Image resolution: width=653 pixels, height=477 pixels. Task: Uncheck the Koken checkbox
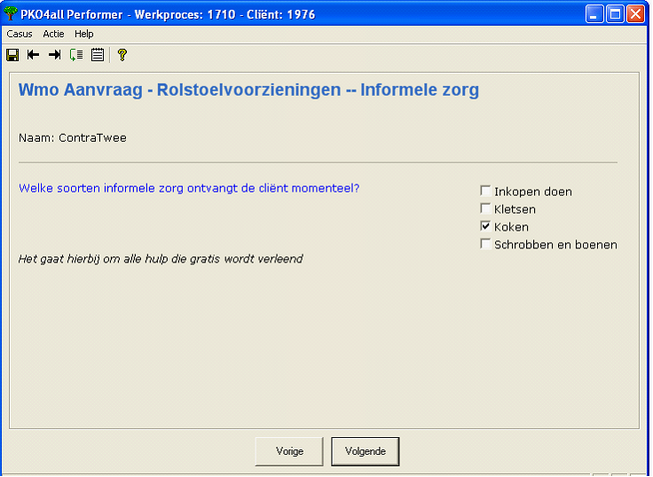(x=486, y=227)
